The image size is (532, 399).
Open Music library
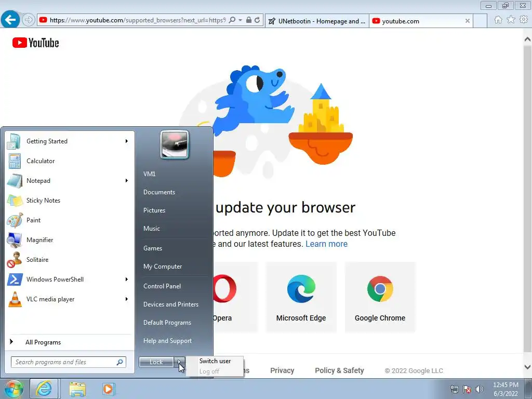point(151,229)
